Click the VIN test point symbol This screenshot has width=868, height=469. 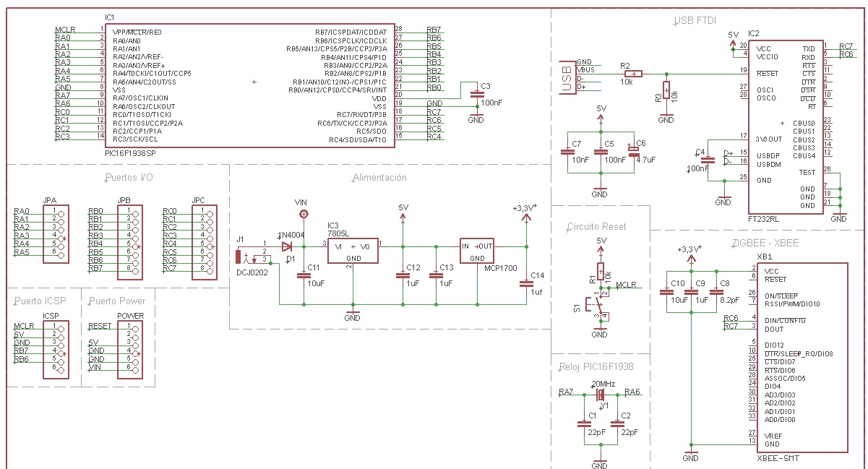pyautogui.click(x=304, y=213)
